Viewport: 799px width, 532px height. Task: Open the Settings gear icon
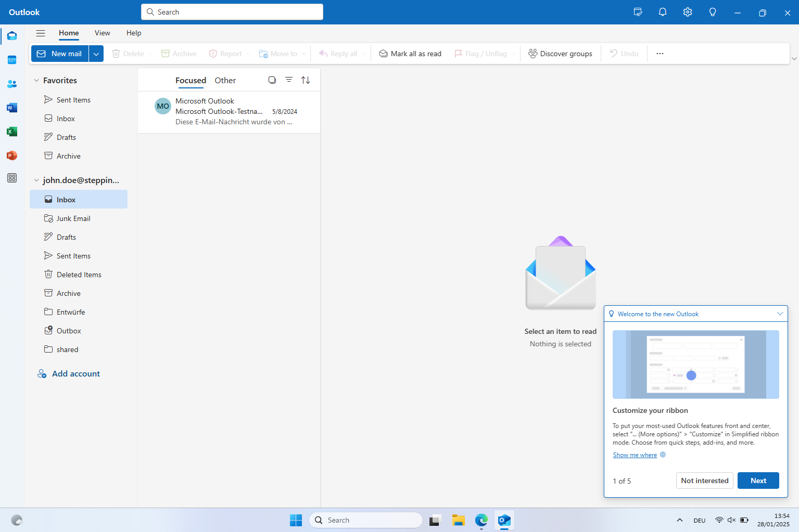click(688, 12)
